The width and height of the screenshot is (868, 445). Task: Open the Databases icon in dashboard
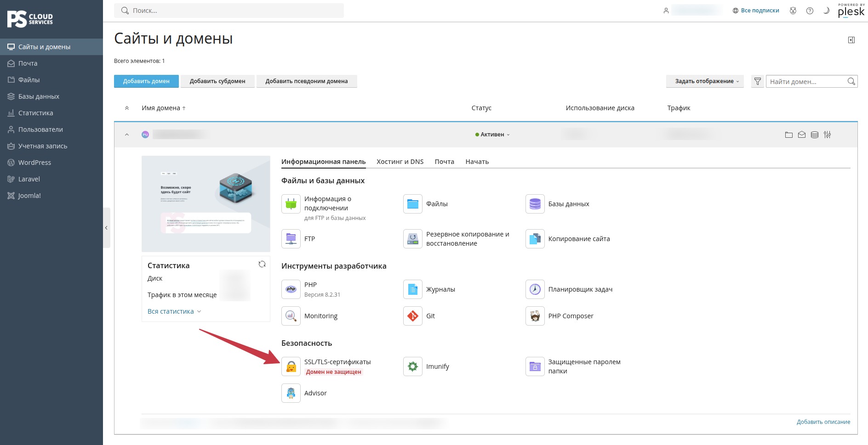(x=535, y=204)
